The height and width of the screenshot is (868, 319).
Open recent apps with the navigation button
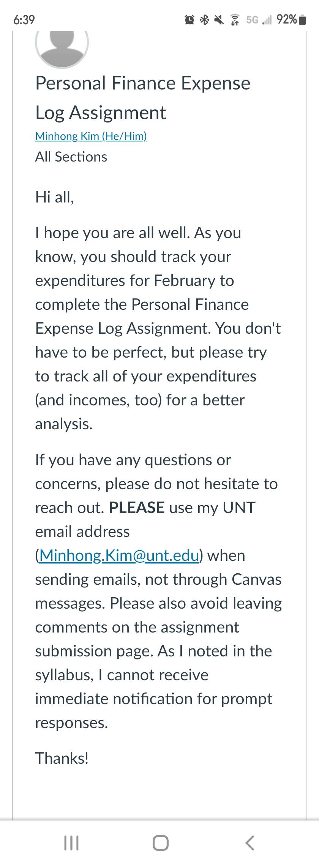pyautogui.click(x=71, y=843)
